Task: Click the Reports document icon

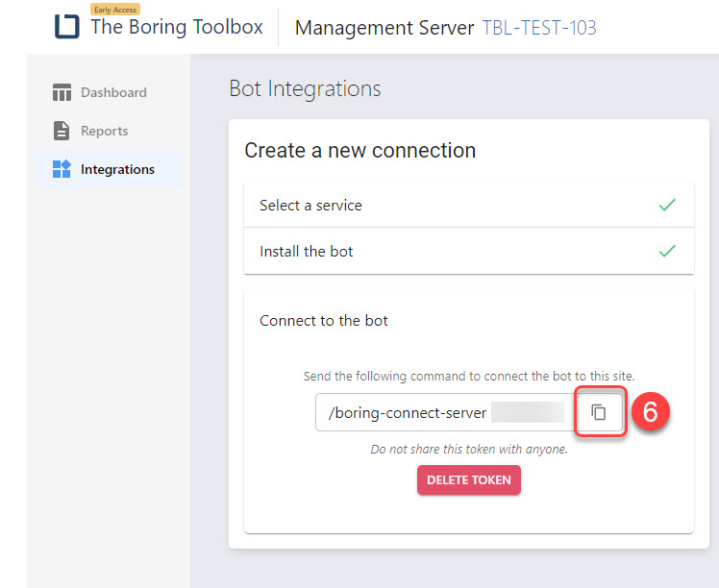Action: (x=62, y=131)
